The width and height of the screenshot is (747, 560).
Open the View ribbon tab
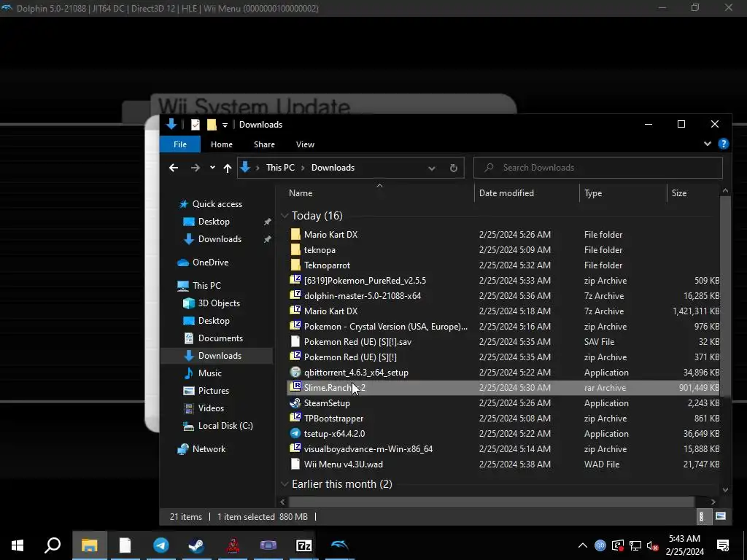305,144
